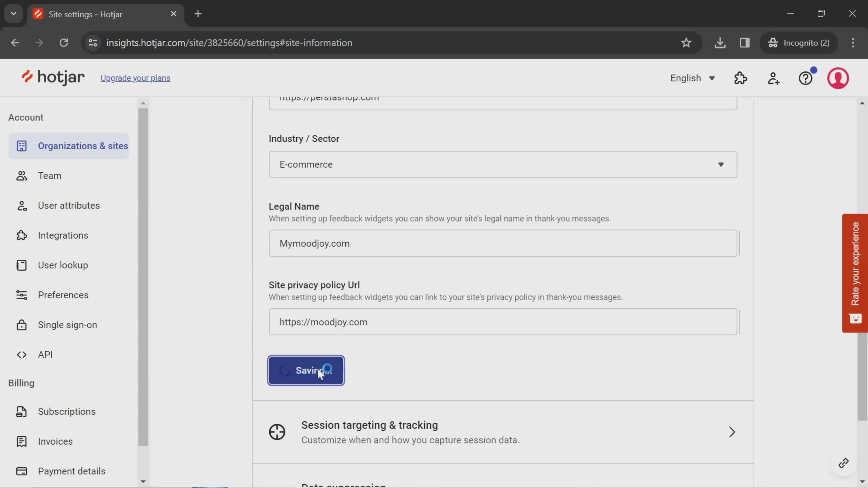Go to Team settings
This screenshot has width=868, height=488.
pos(50,176)
